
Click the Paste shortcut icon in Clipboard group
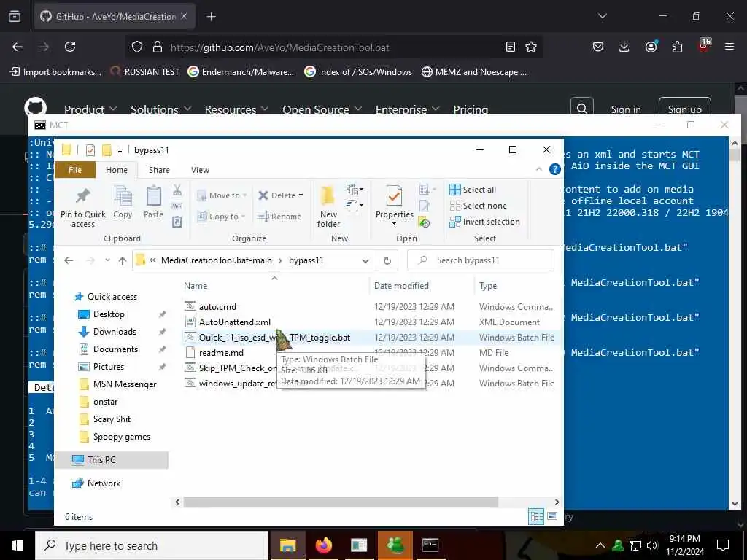click(x=177, y=222)
